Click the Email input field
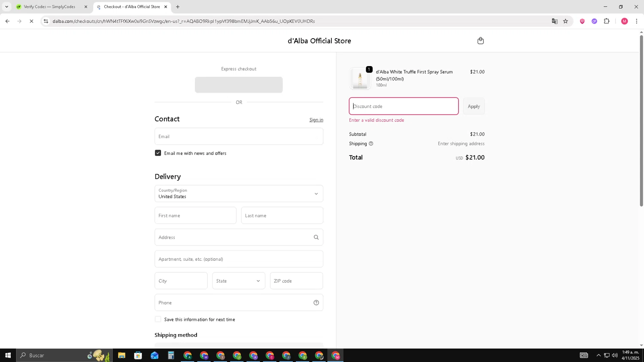Image resolution: width=644 pixels, height=362 pixels. (239, 136)
